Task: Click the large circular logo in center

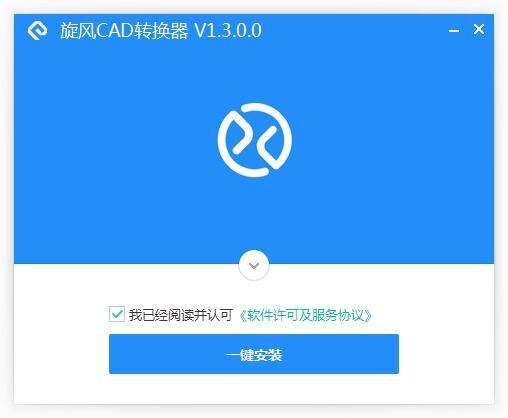Action: tap(255, 140)
